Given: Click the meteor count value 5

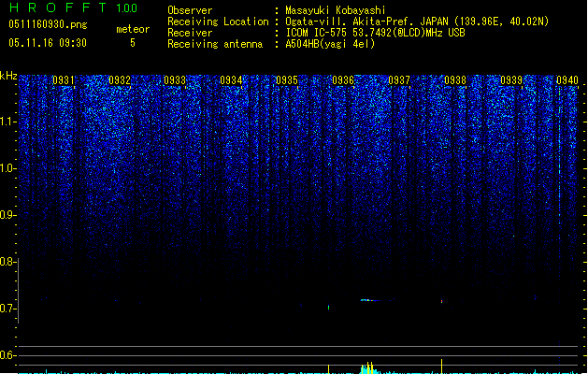Looking at the screenshot, I should pos(133,43).
